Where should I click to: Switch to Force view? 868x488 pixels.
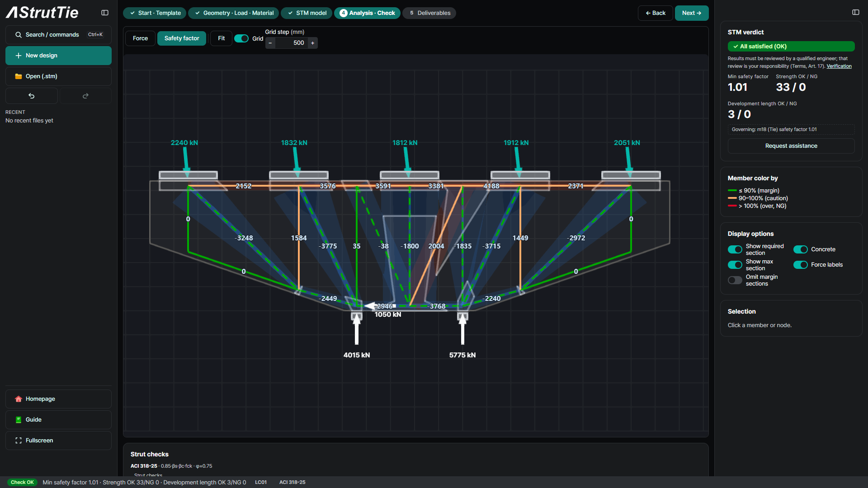(x=140, y=38)
